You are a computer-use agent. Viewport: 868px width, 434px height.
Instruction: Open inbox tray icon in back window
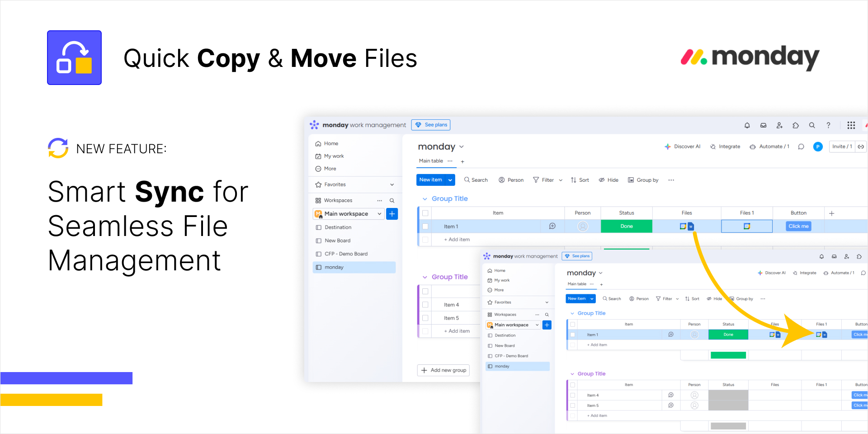coord(763,125)
